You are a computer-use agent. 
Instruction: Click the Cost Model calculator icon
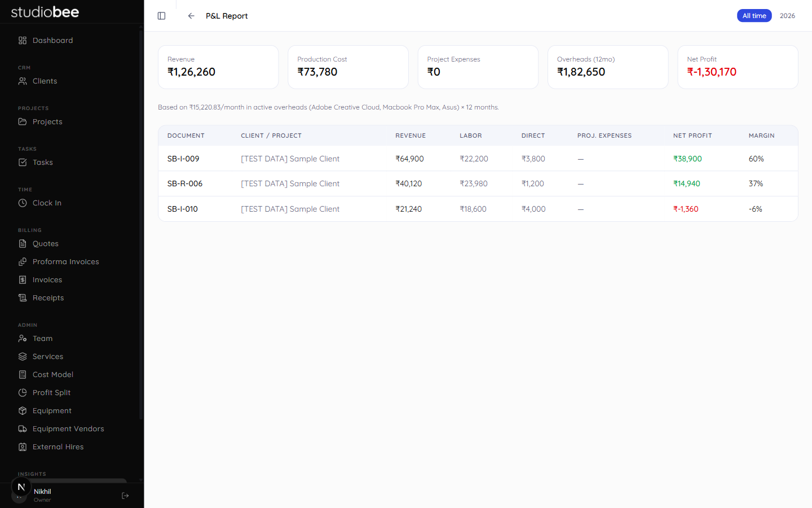23,375
